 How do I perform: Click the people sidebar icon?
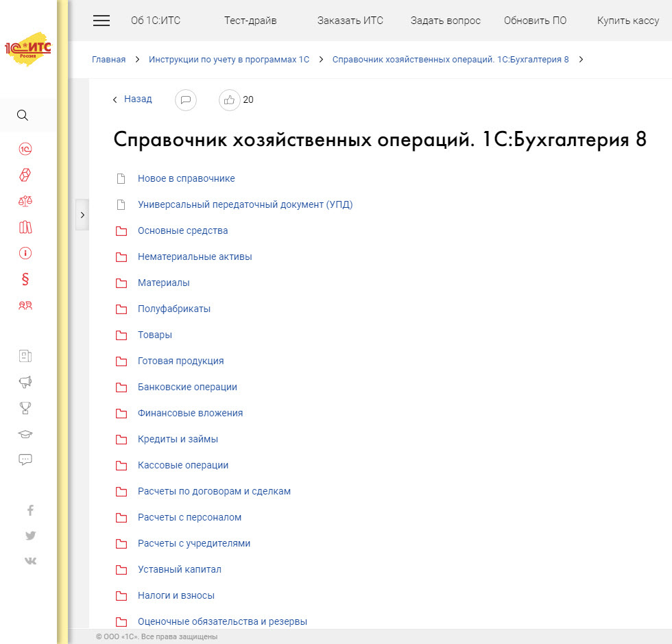click(25, 305)
